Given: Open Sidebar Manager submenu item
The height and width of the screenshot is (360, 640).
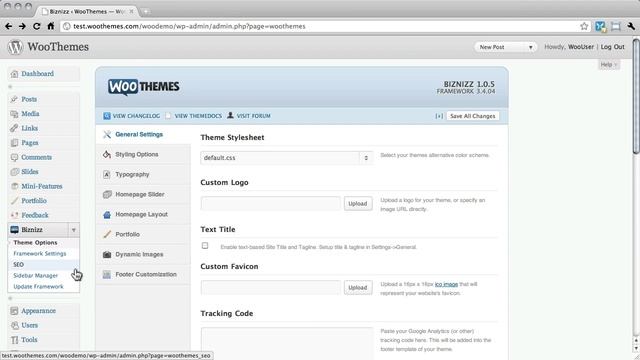Looking at the screenshot, I should pos(36,276).
